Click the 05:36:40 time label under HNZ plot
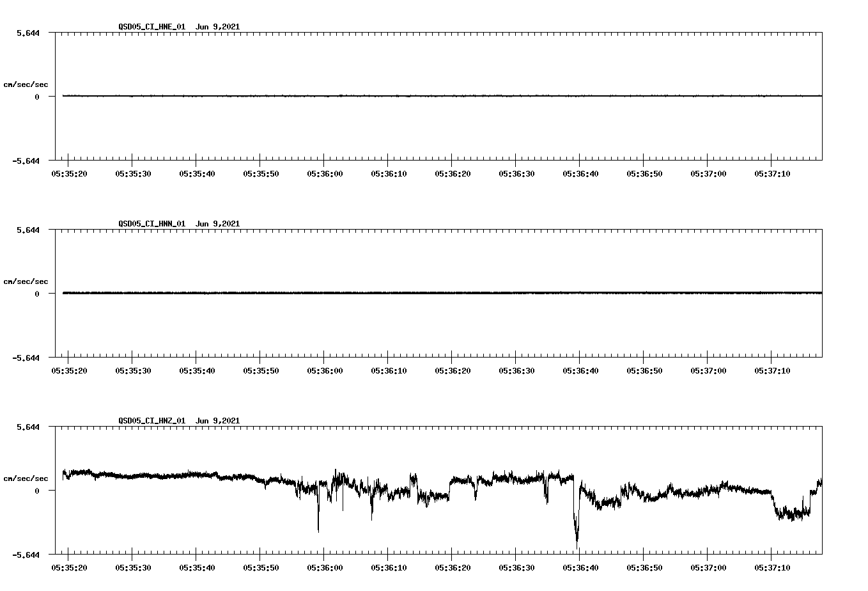 coord(580,568)
